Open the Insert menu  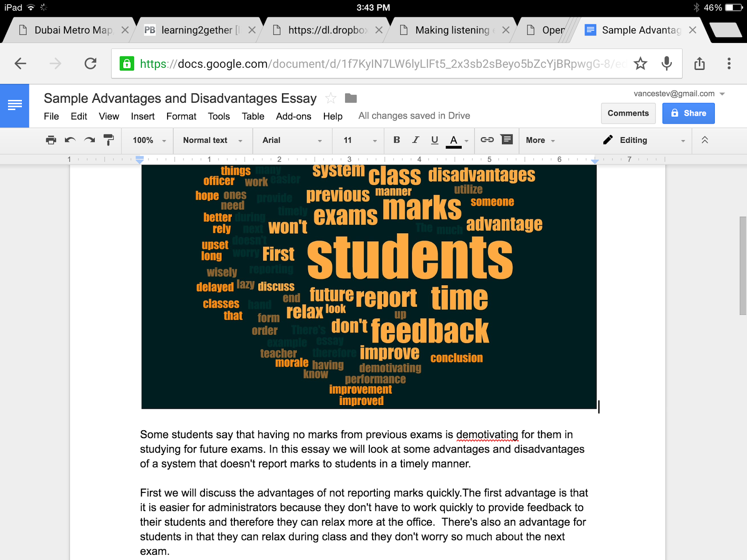click(x=142, y=116)
